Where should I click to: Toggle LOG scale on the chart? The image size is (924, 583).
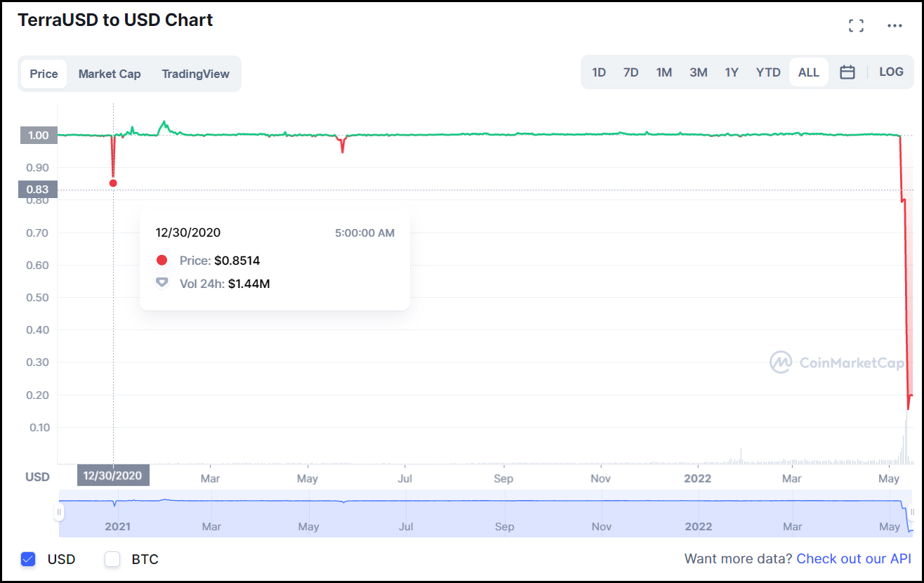pos(892,72)
